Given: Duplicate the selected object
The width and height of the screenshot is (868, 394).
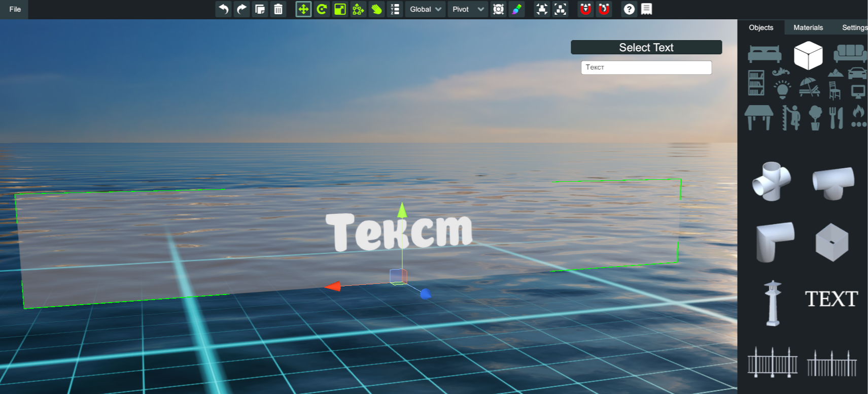Looking at the screenshot, I should (x=260, y=9).
